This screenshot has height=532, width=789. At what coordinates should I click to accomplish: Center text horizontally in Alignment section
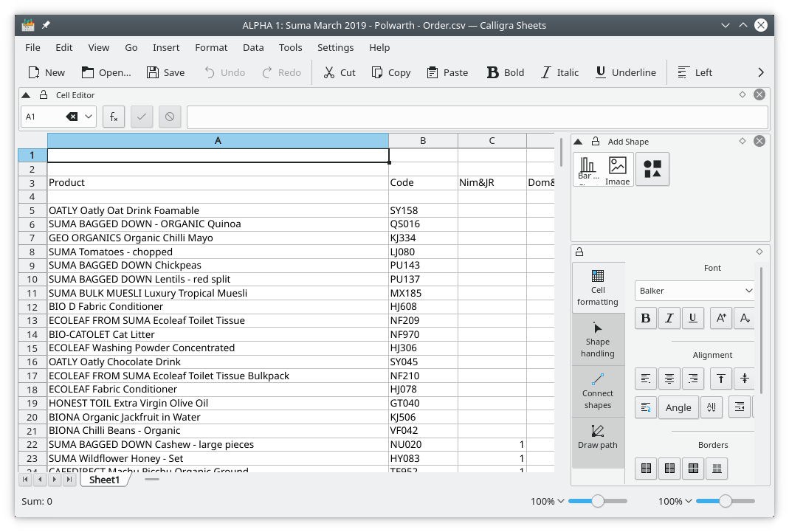pyautogui.click(x=669, y=379)
